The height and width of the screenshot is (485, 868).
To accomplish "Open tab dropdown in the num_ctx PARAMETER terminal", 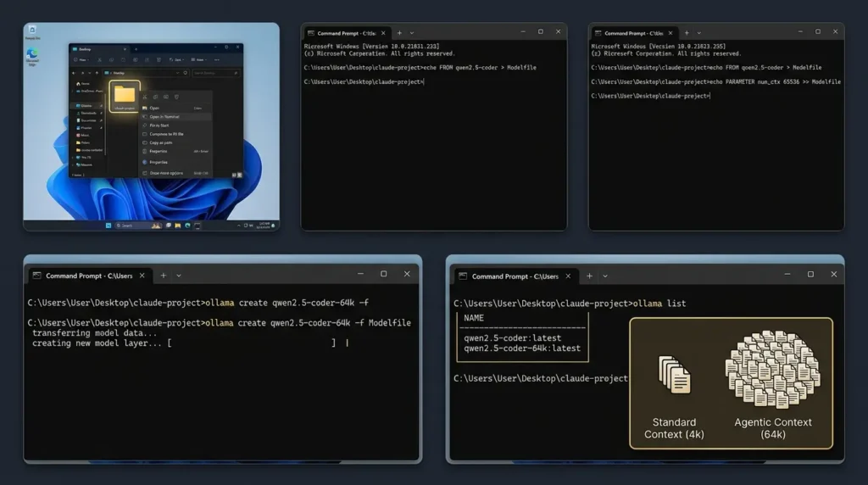I will coord(699,33).
